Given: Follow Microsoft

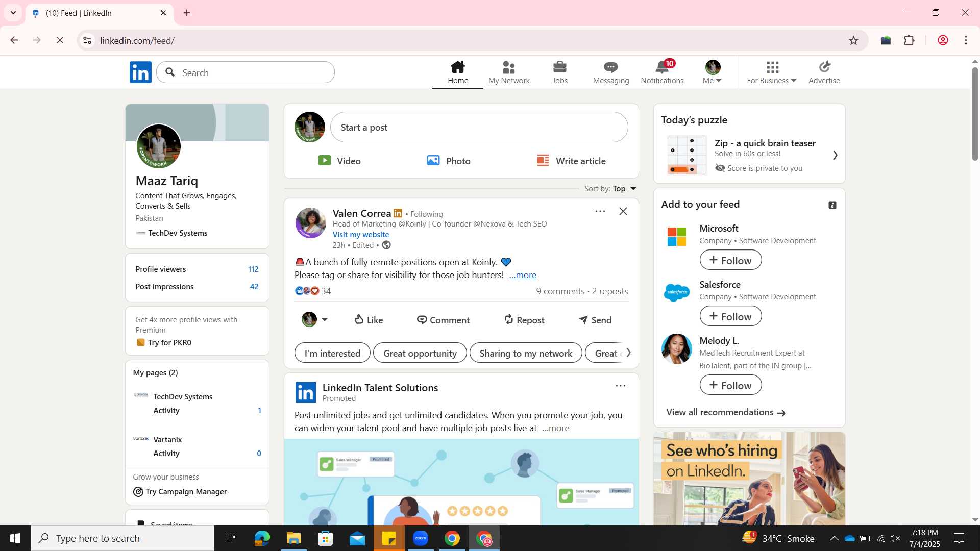Looking at the screenshot, I should point(730,260).
